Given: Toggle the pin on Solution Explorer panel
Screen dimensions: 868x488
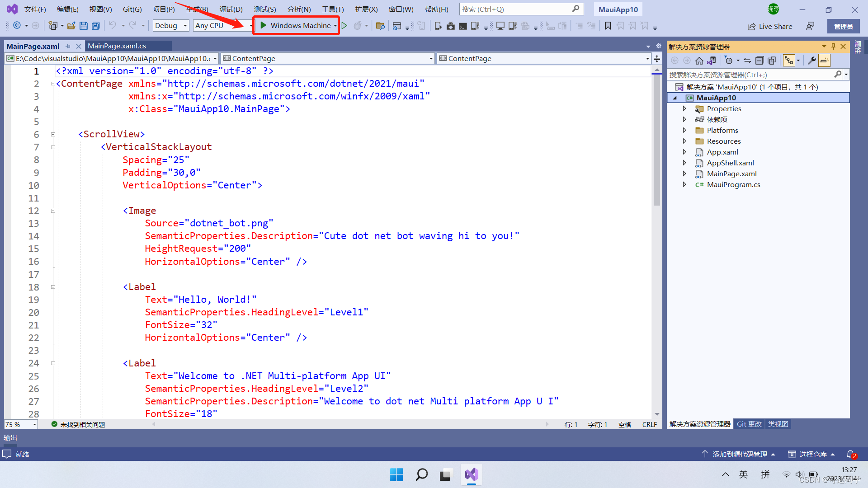Looking at the screenshot, I should [833, 47].
